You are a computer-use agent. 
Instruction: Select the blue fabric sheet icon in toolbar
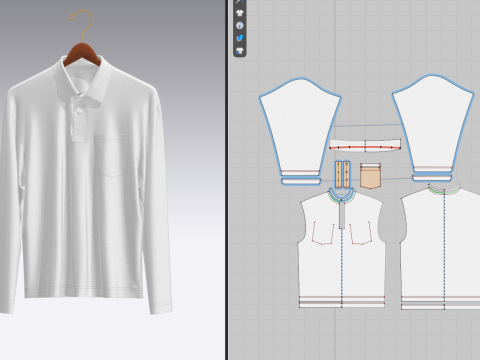point(240,38)
